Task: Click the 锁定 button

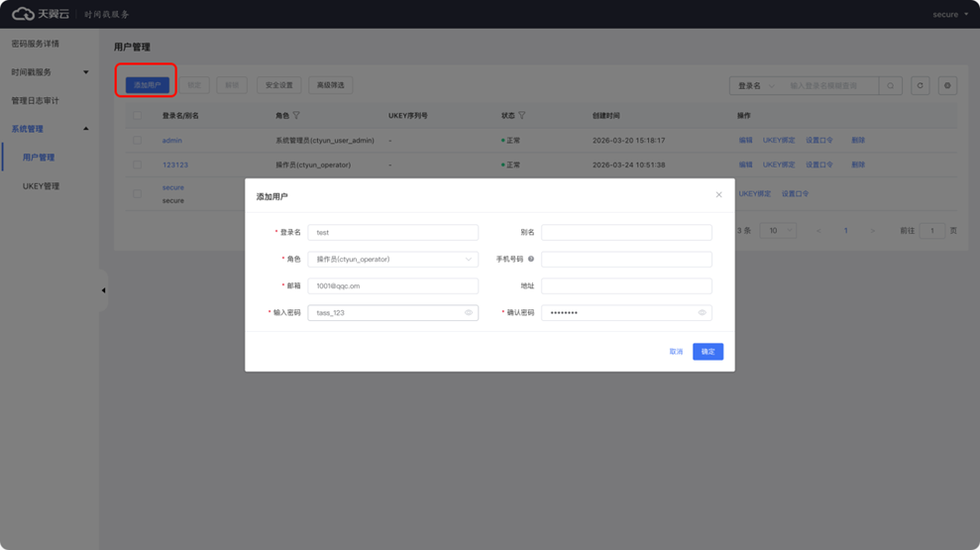Action: click(194, 85)
